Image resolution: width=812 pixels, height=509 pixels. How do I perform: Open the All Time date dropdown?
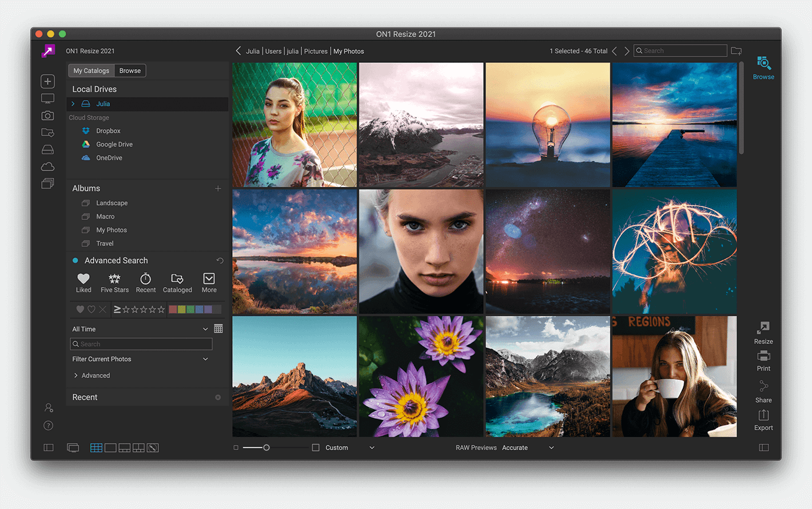(140, 329)
